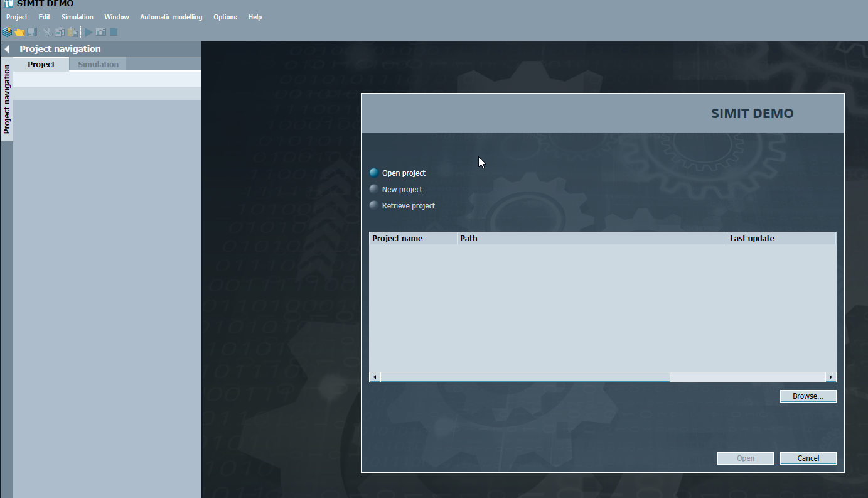Open the Options menu
This screenshot has height=498, width=868.
[x=225, y=17]
